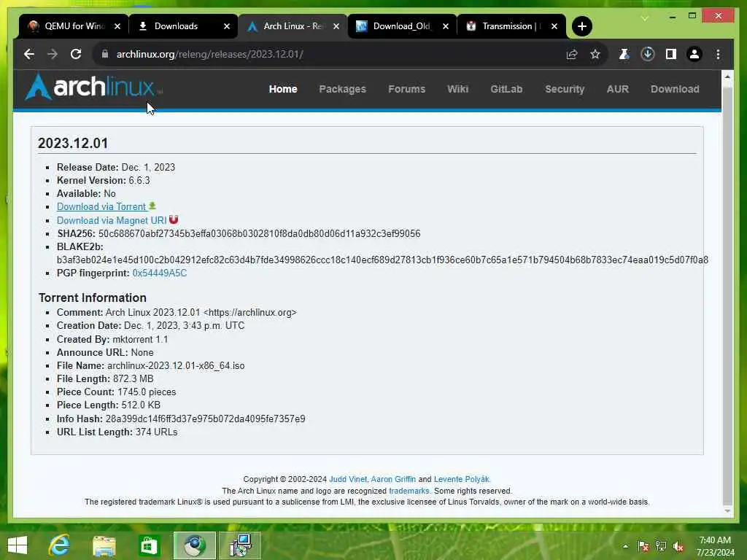This screenshot has width=747, height=560.
Task: Open the flask experiments icon
Action: pos(624,54)
